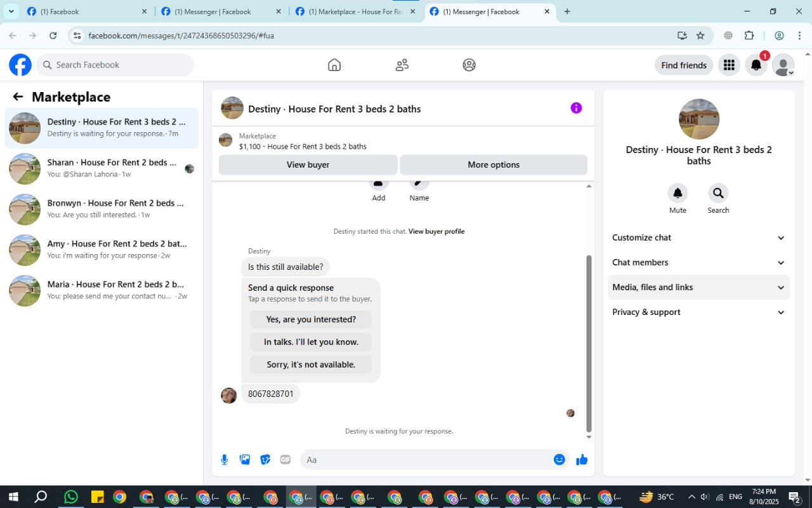The height and width of the screenshot is (508, 812).
Task: Send a thumbs-up like
Action: click(x=582, y=460)
